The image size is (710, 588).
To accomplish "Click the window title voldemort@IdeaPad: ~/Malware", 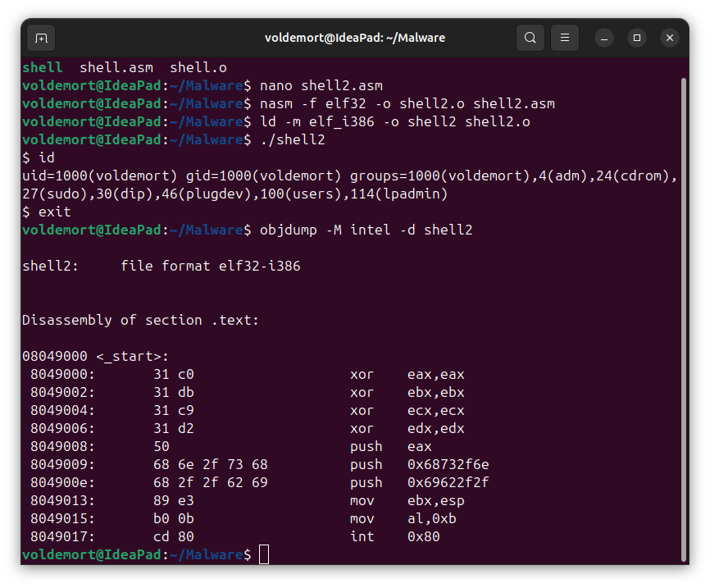I will point(355,38).
